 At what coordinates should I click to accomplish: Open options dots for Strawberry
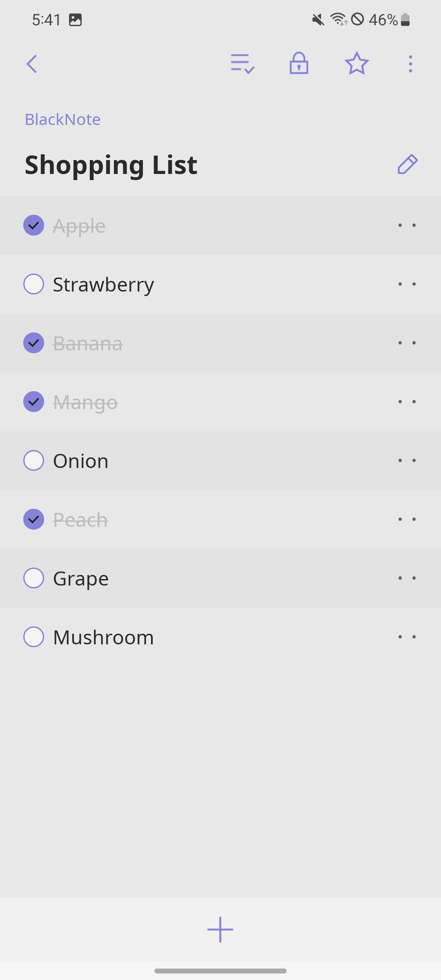[407, 284]
